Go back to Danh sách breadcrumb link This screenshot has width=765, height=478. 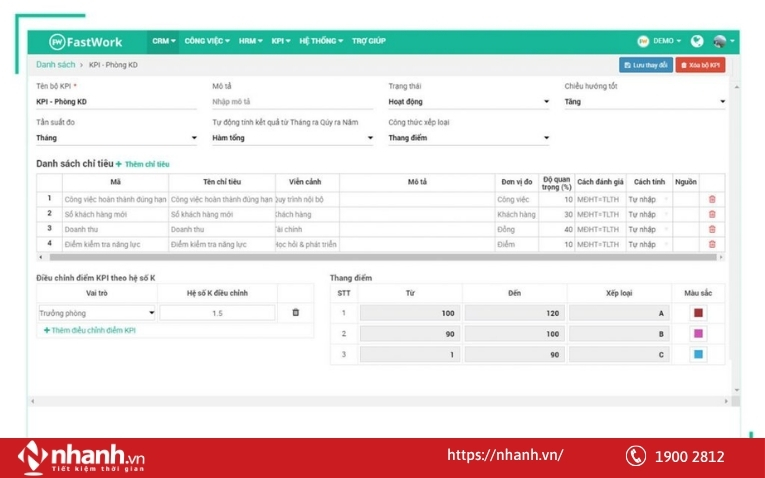click(56, 64)
